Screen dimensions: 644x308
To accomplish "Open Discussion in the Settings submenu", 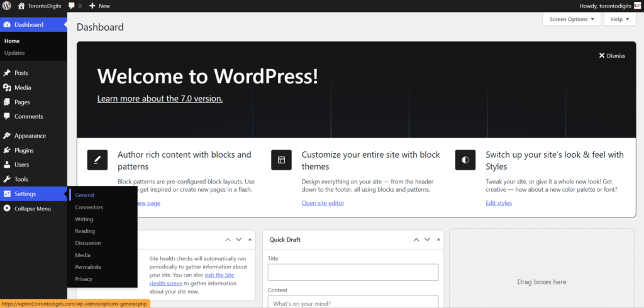I will point(87,243).
